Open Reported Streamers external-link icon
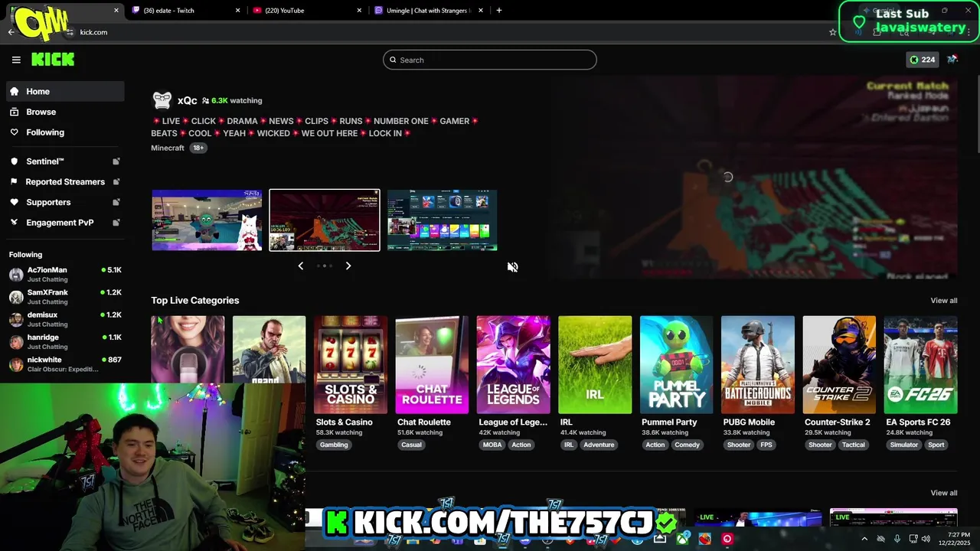The width and height of the screenshot is (980, 551). click(116, 182)
